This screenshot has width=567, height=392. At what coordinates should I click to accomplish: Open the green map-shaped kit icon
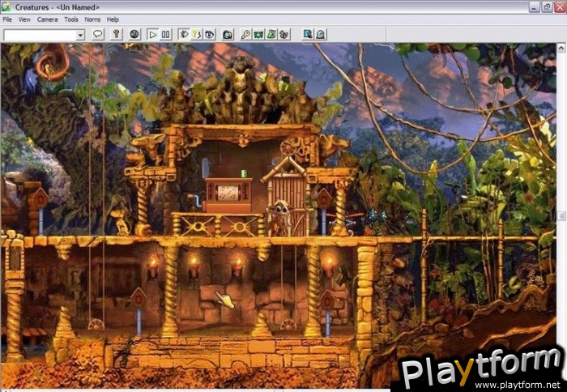[x=258, y=34]
